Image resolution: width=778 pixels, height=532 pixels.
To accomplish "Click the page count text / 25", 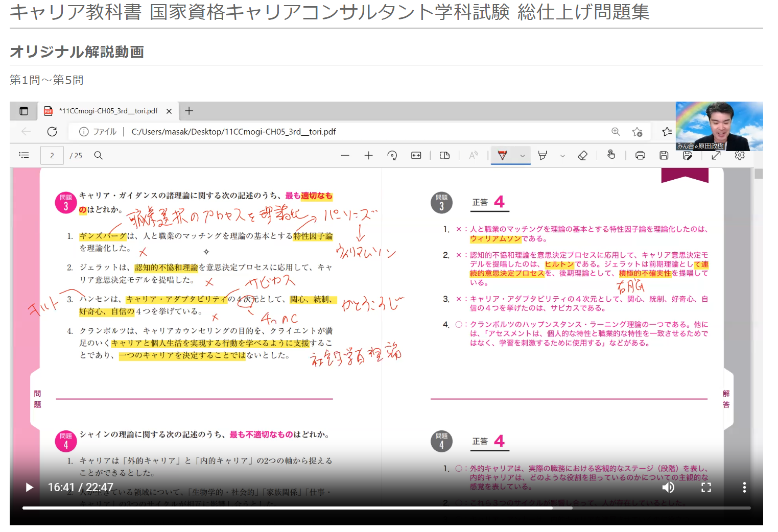I will click(x=76, y=156).
